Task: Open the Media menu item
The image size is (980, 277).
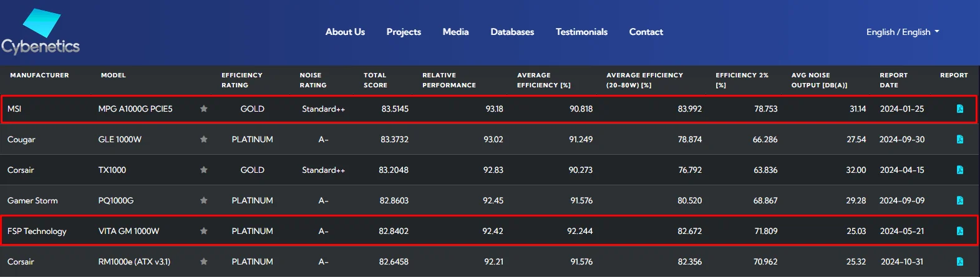Action: click(455, 32)
